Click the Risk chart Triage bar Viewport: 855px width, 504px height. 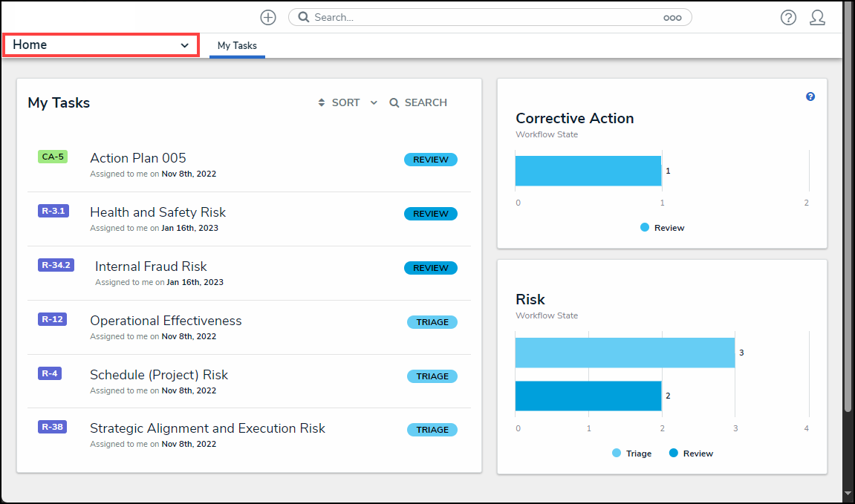click(624, 353)
